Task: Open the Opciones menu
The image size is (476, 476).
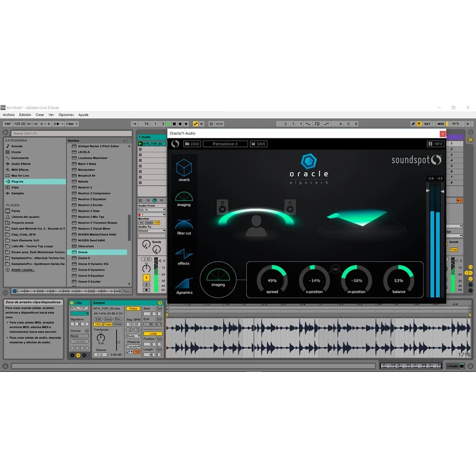Action: [66, 115]
